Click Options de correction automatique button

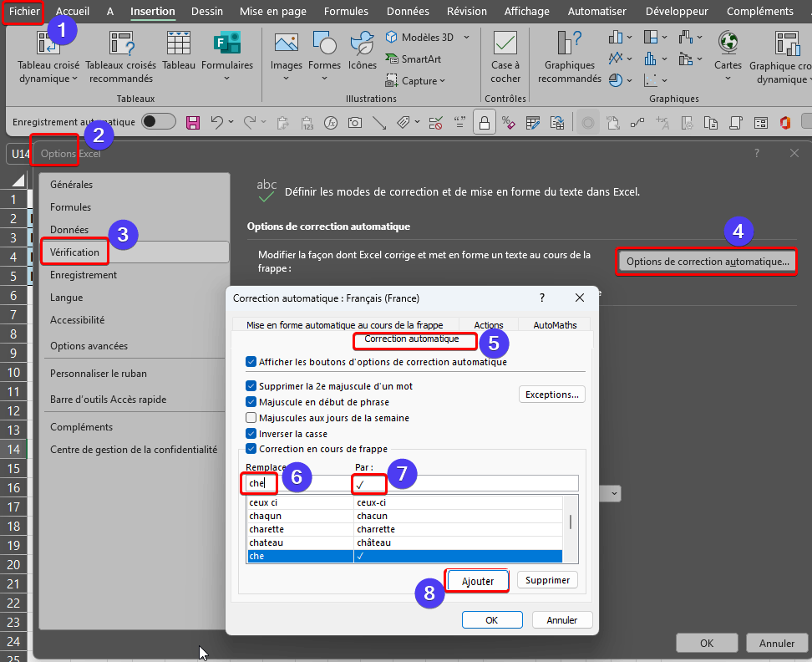point(708,262)
